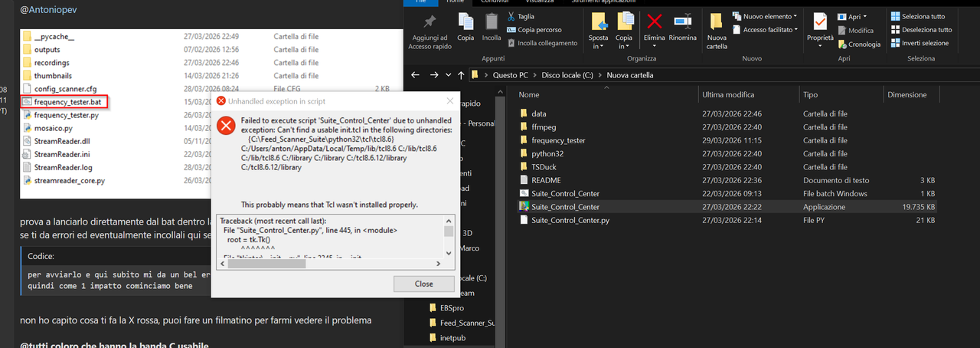Click Copia percorso in ribbon

click(534, 30)
